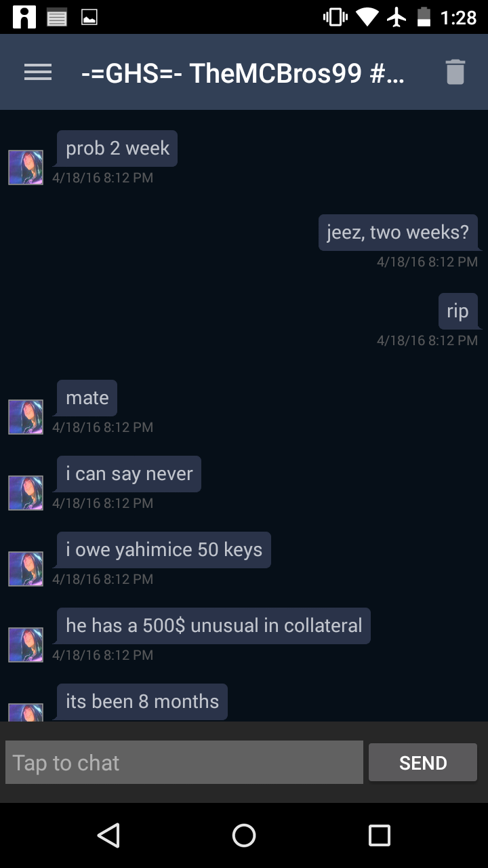The height and width of the screenshot is (868, 488).
Task: Tap the Android back navigation button
Action: click(x=108, y=835)
